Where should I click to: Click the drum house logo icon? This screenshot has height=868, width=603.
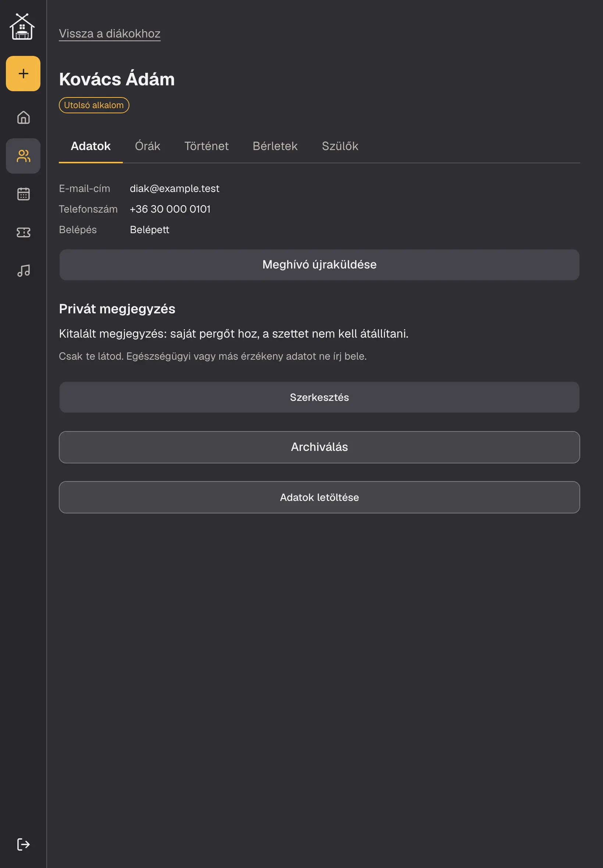tap(22, 26)
